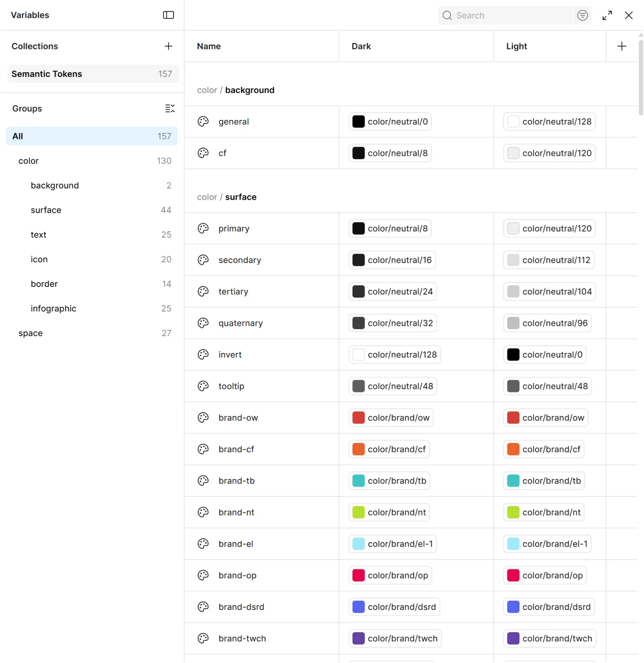The image size is (644, 663).
Task: Click Light color/brand/cf swatch for brand-cf
Action: (x=513, y=449)
